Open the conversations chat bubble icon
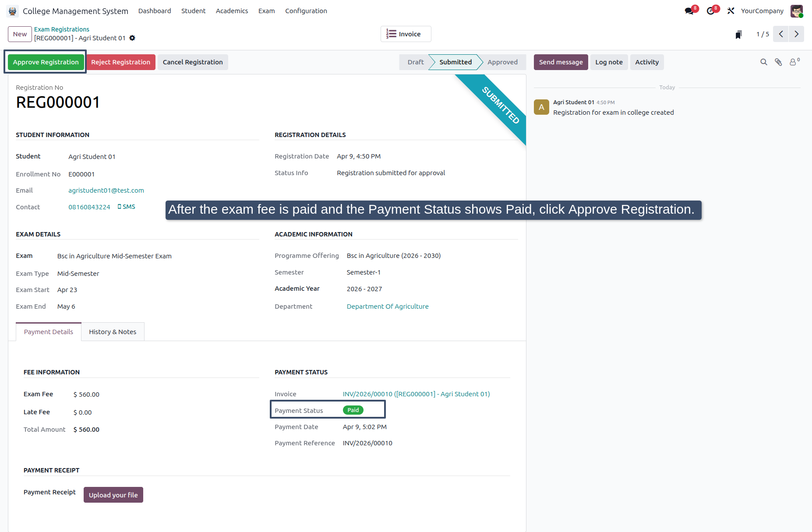The width and height of the screenshot is (812, 532). click(x=689, y=11)
